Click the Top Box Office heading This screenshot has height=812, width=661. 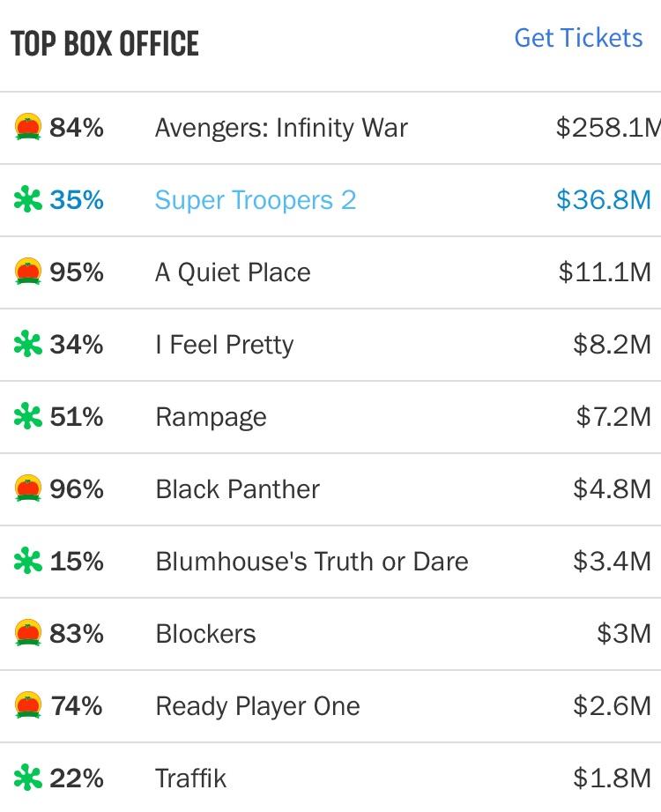105,43
